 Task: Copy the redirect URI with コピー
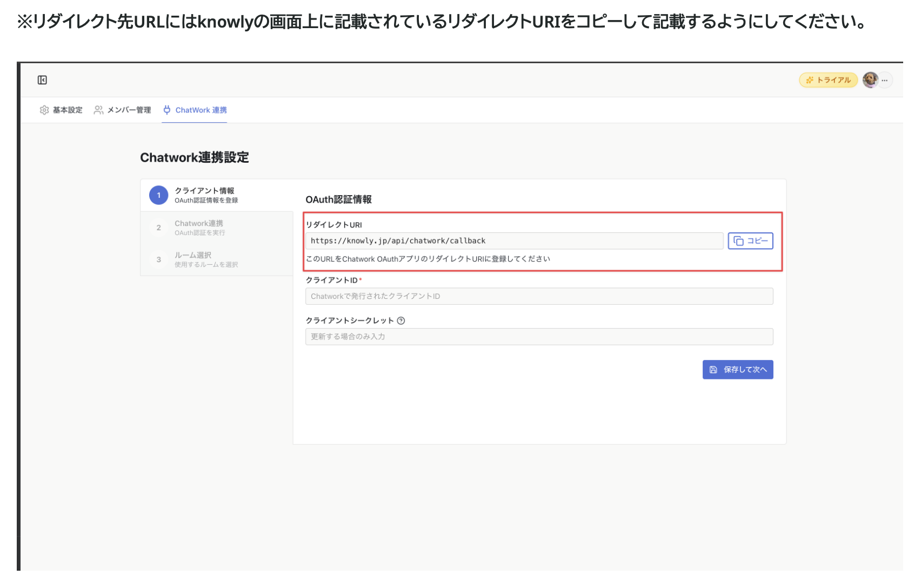click(x=751, y=241)
